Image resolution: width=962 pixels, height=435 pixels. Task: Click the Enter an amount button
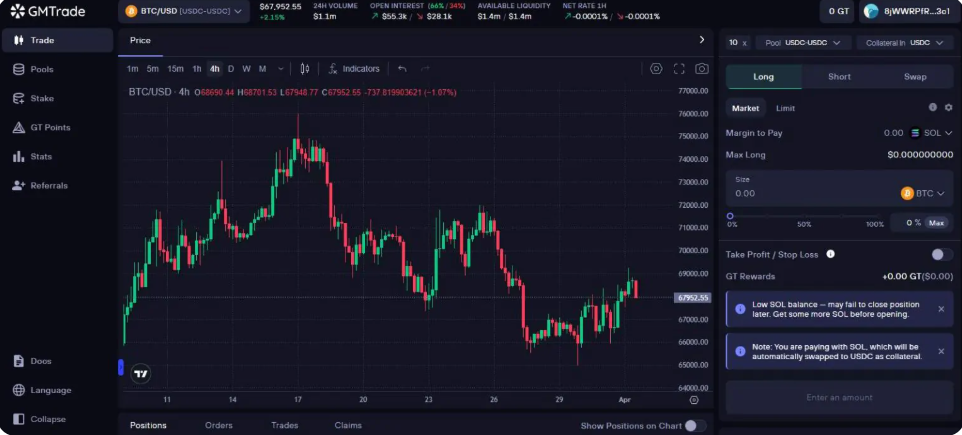point(839,398)
